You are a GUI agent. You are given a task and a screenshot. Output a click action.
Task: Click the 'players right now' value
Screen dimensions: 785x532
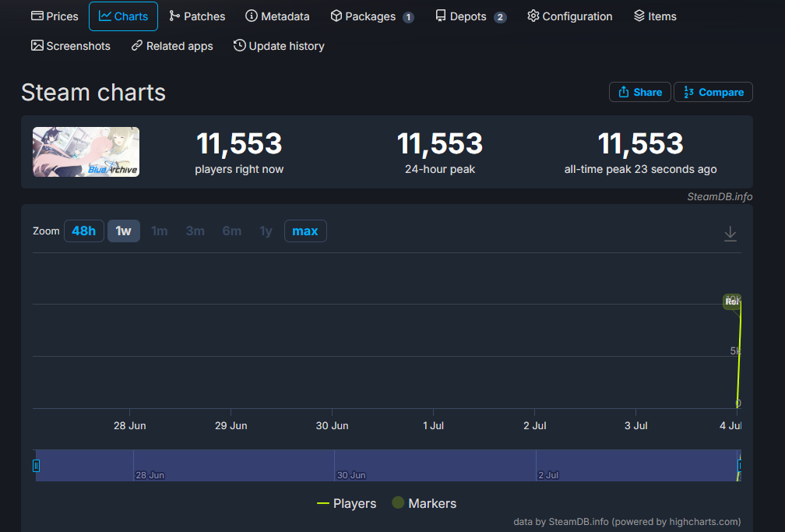coord(239,143)
